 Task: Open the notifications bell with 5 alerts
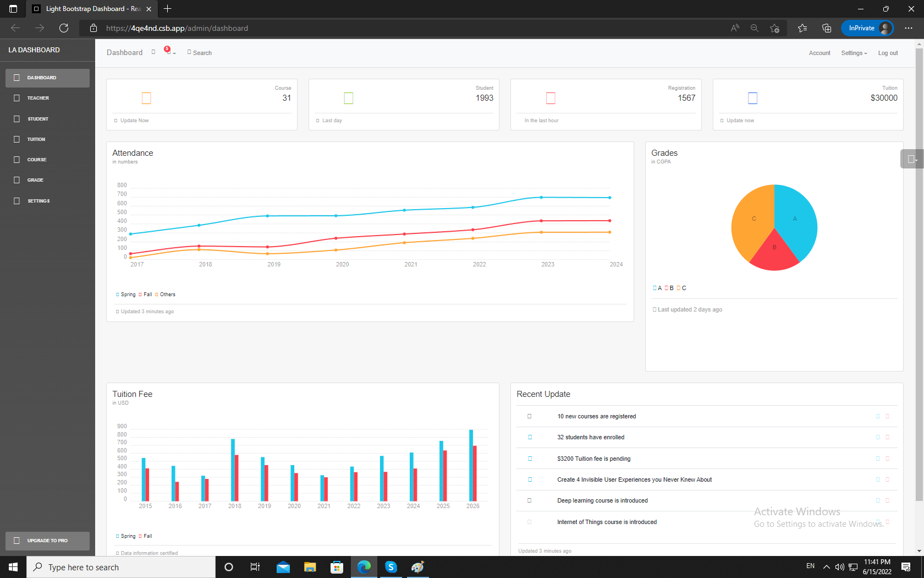coord(168,53)
